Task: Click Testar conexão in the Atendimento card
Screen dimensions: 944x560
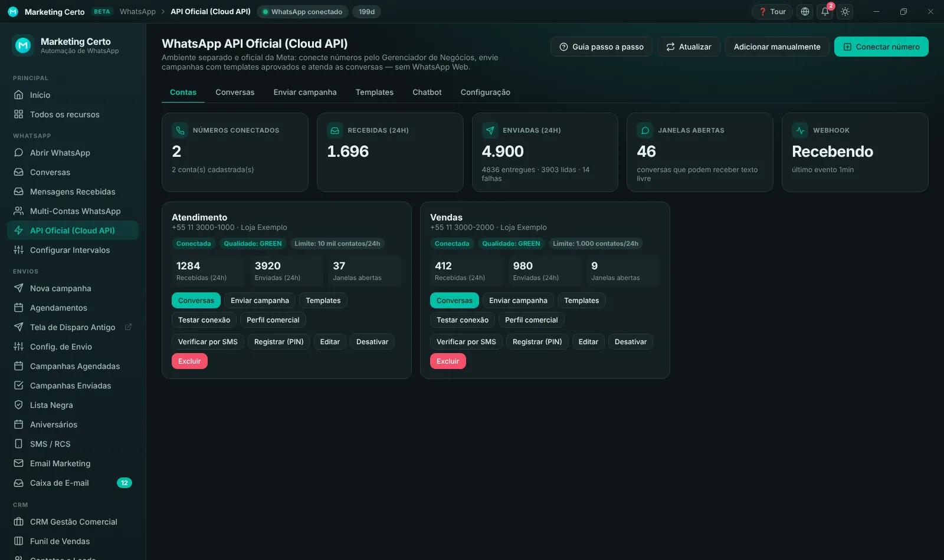Action: [x=204, y=320]
